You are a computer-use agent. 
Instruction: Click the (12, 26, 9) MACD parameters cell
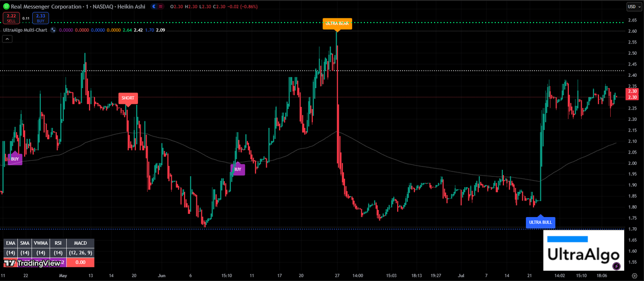click(80, 253)
